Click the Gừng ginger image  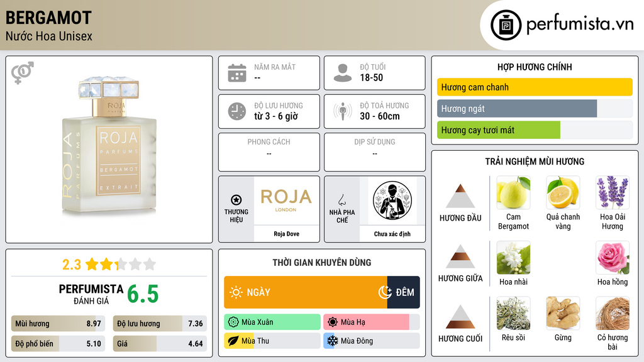[x=563, y=313]
